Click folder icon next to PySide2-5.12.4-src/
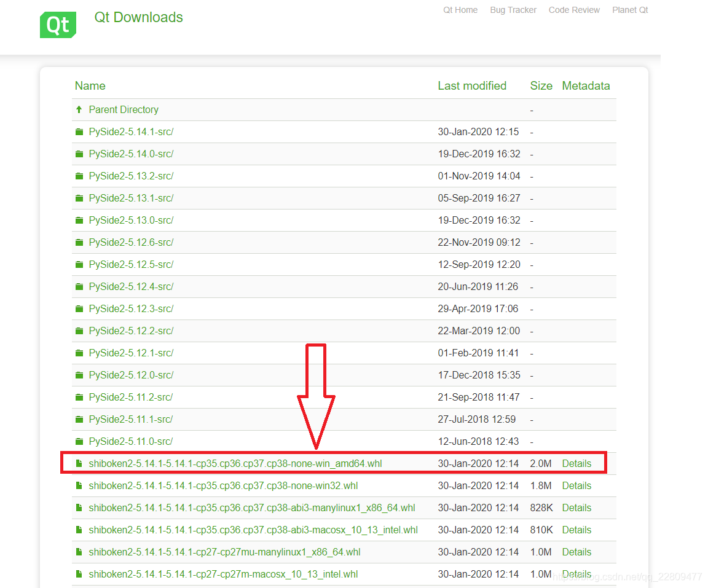 point(79,286)
